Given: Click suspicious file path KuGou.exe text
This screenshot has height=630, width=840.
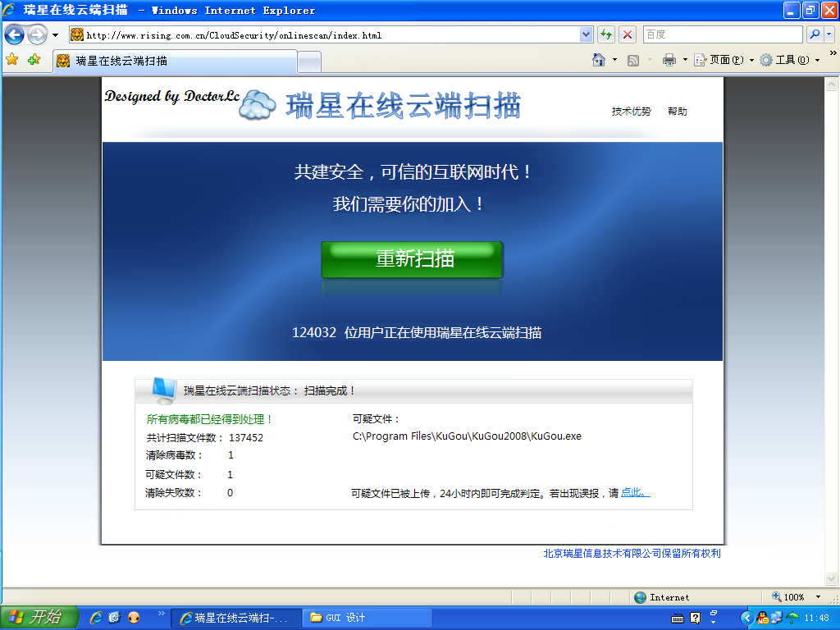Looking at the screenshot, I should [467, 436].
